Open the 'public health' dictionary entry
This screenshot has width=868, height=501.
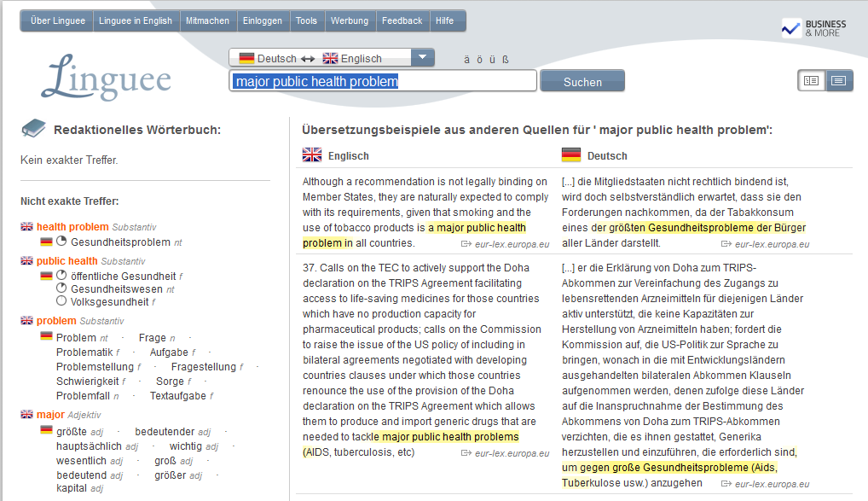click(x=67, y=261)
